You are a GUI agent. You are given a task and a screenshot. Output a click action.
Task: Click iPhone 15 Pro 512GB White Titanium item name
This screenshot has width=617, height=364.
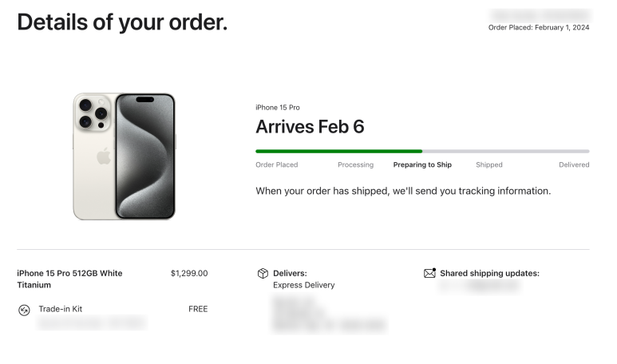click(69, 279)
